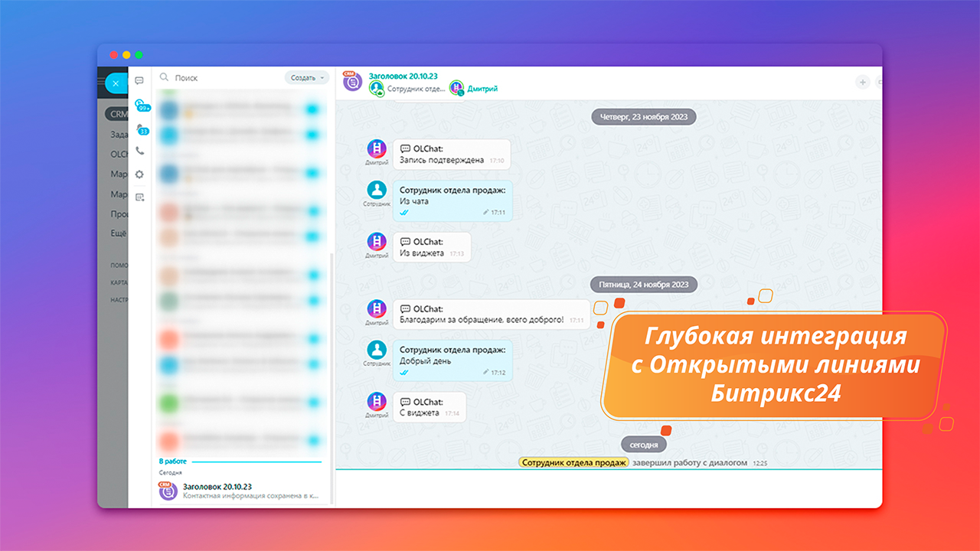Click Дмитрий avatar beside Запись подтверждена message
Screen dimensions: 980x551
click(376, 149)
